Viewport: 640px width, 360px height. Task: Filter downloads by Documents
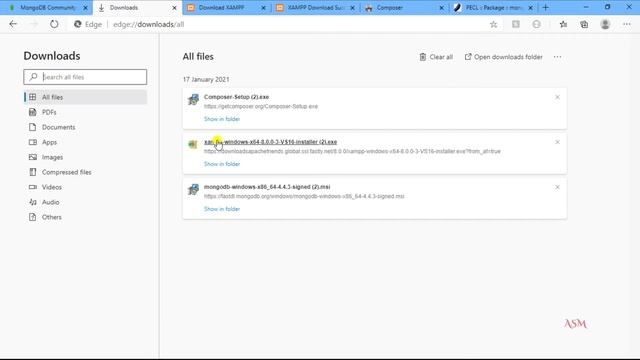click(85, 127)
